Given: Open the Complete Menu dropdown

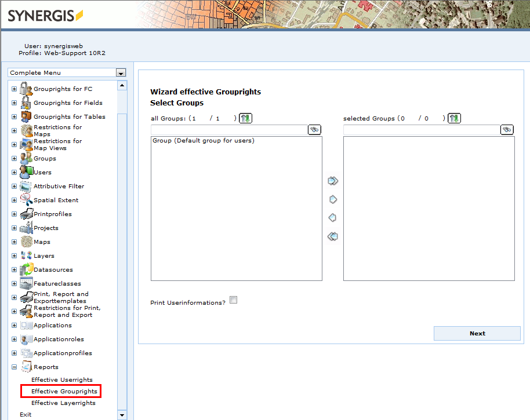Looking at the screenshot, I should point(120,72).
